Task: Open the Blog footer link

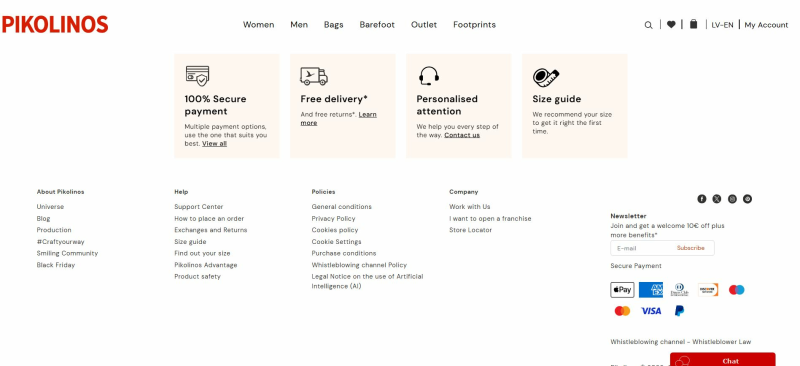Action: coord(43,218)
